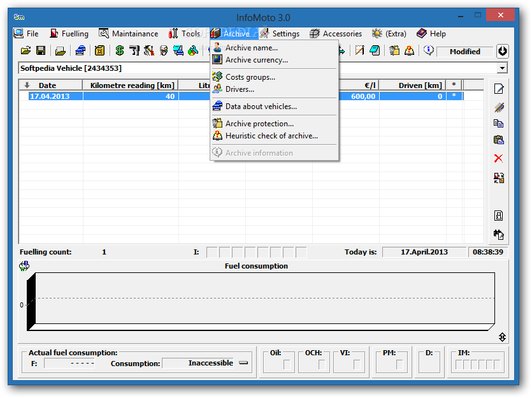Click the cyan book toolbar icon
Image resolution: width=532 pixels, height=398 pixels.
375,51
